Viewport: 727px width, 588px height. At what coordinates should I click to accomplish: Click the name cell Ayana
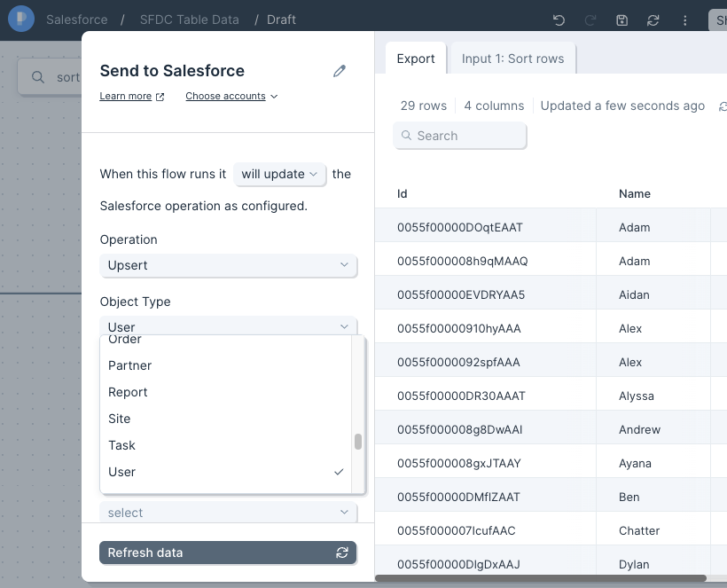(x=653, y=463)
